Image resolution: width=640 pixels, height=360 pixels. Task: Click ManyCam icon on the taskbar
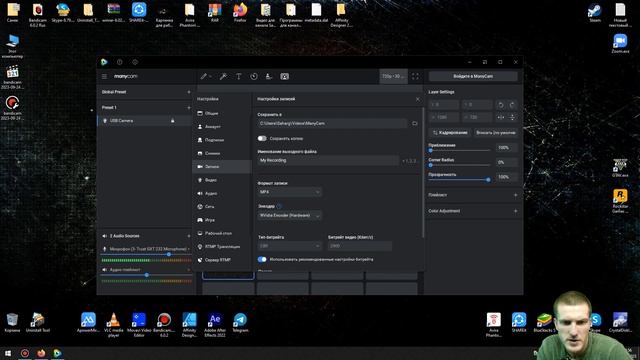point(57,353)
